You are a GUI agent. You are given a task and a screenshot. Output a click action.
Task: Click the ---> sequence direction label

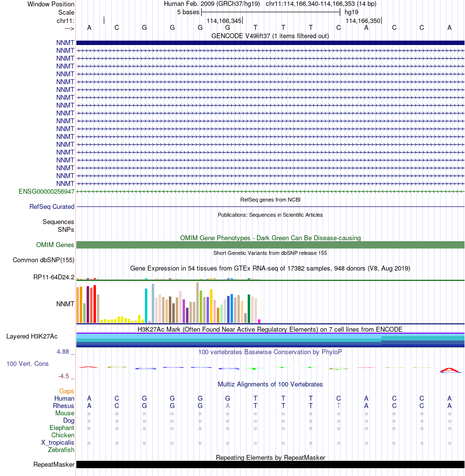click(x=69, y=28)
